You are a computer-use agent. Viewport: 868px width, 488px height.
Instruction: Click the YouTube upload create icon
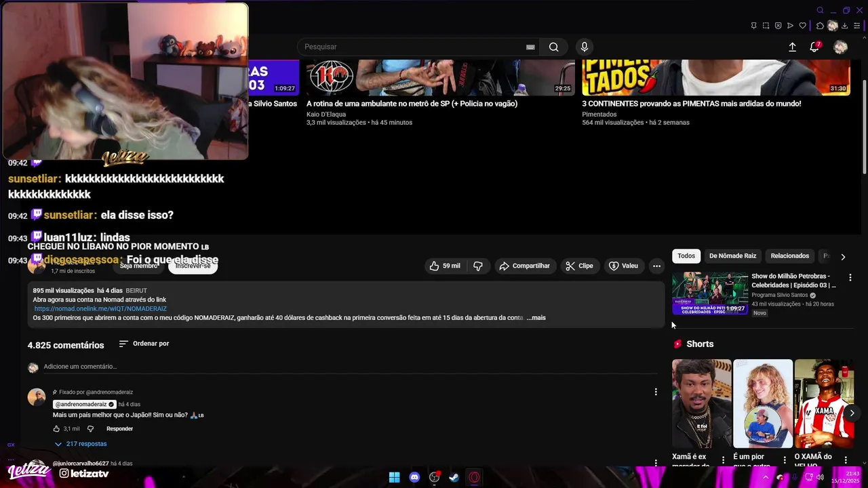792,47
